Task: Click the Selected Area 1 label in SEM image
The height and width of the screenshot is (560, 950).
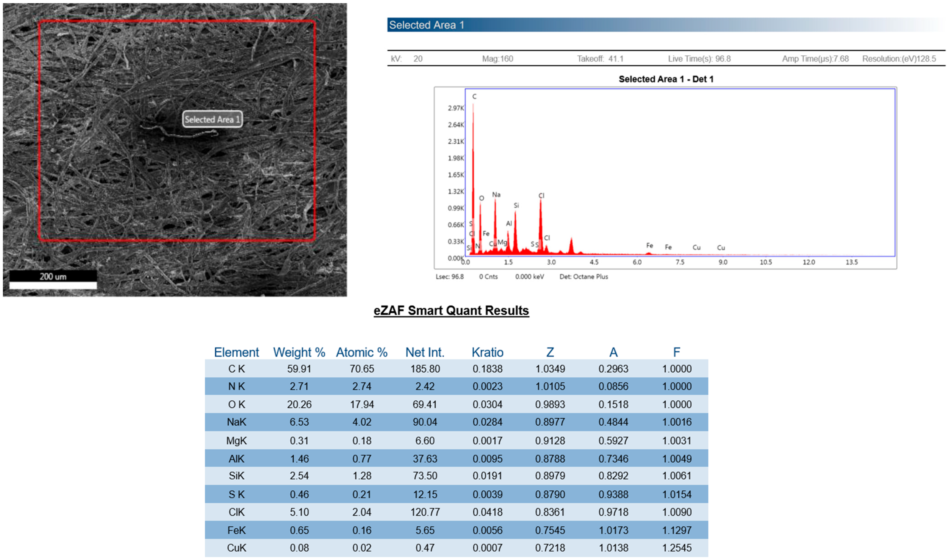Action: point(212,119)
